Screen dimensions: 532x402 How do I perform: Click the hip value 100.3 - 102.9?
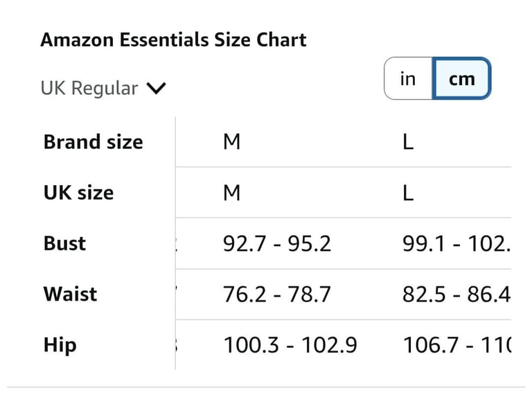290,345
